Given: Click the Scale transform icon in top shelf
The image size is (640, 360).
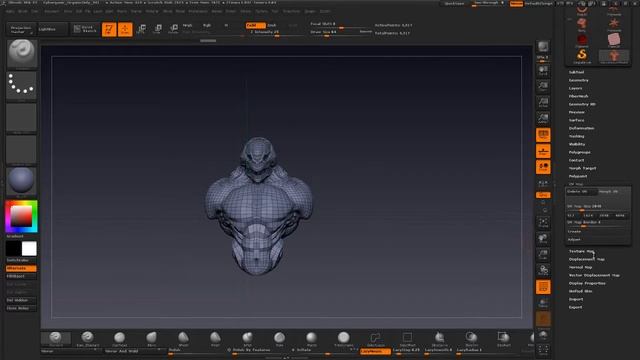Looking at the screenshot, I should coord(158,29).
